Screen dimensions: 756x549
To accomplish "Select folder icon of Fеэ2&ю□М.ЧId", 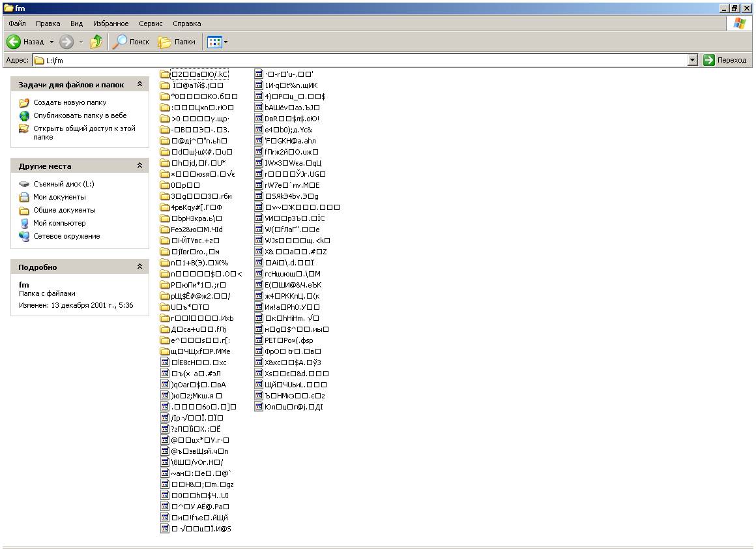I will [x=164, y=230].
